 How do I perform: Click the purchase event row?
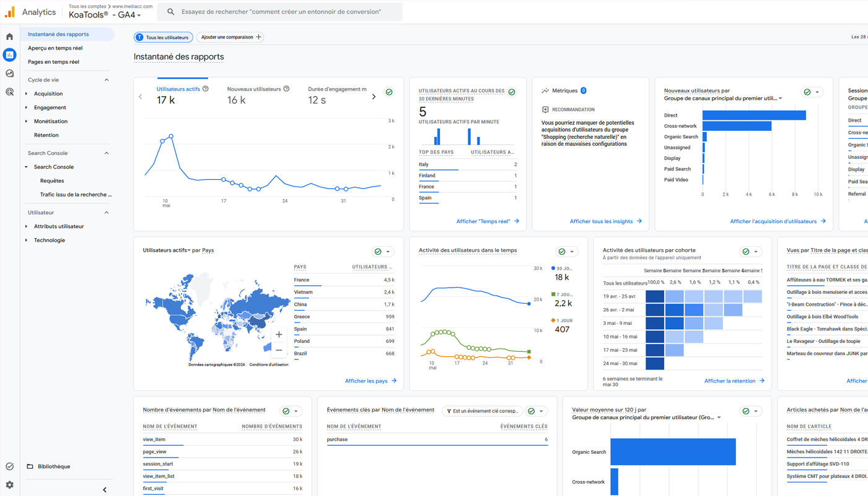pyautogui.click(x=437, y=440)
